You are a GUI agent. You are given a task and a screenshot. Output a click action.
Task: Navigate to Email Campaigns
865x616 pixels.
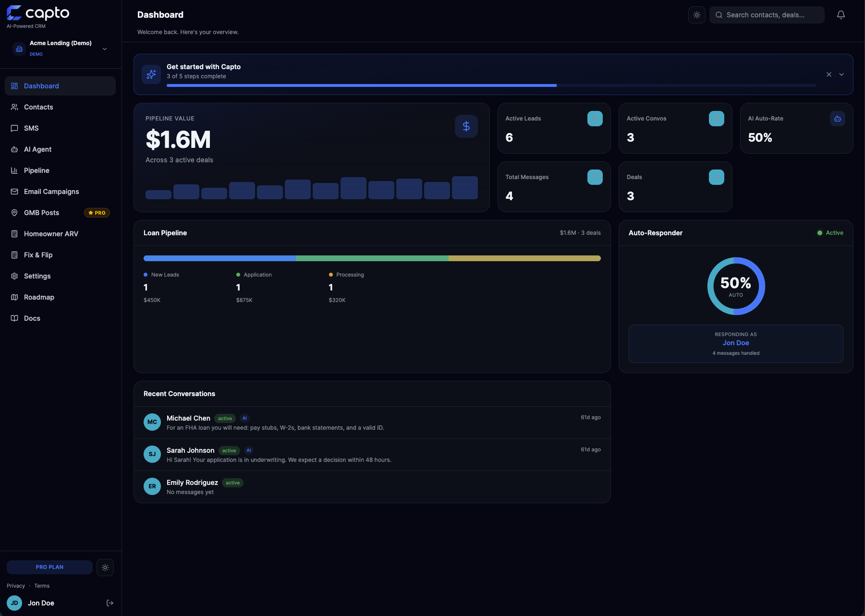(60, 192)
